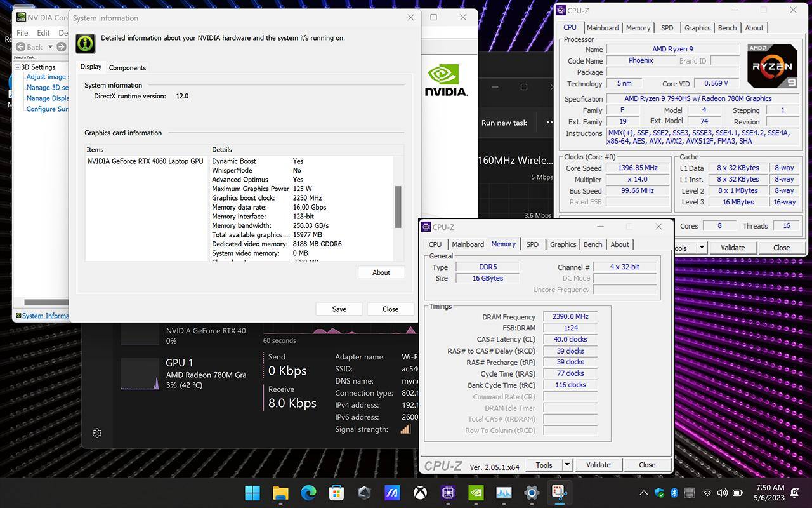
Task: Open File Explorer from the taskbar
Action: coord(280,493)
